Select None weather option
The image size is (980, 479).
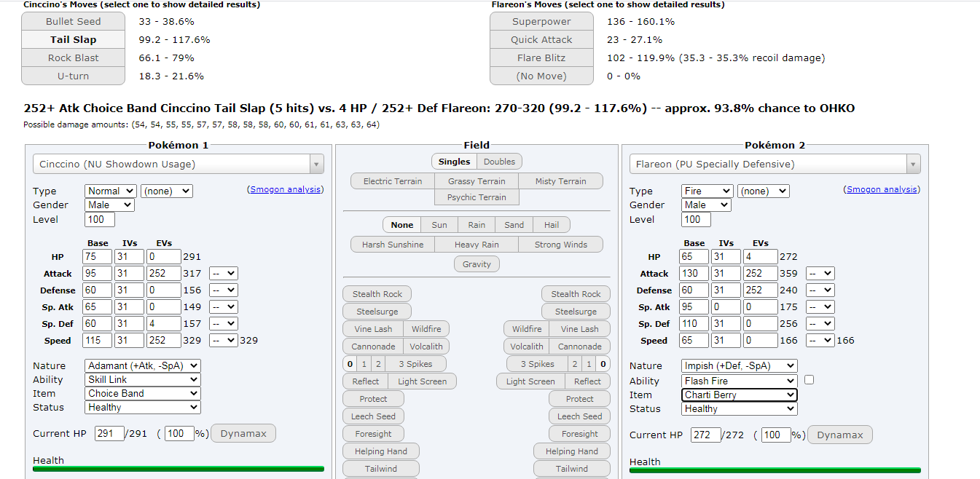(401, 225)
